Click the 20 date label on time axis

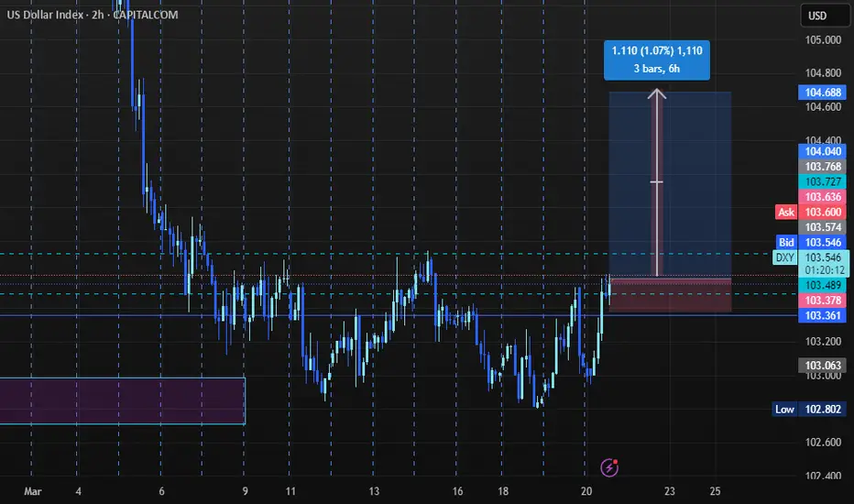586,491
